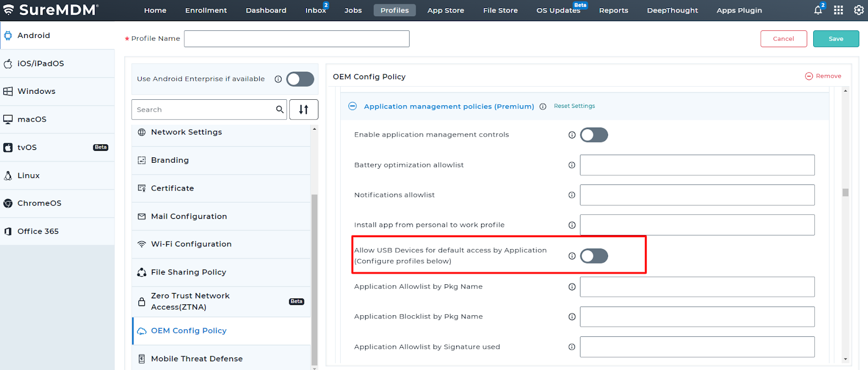Open App Store menu

446,10
